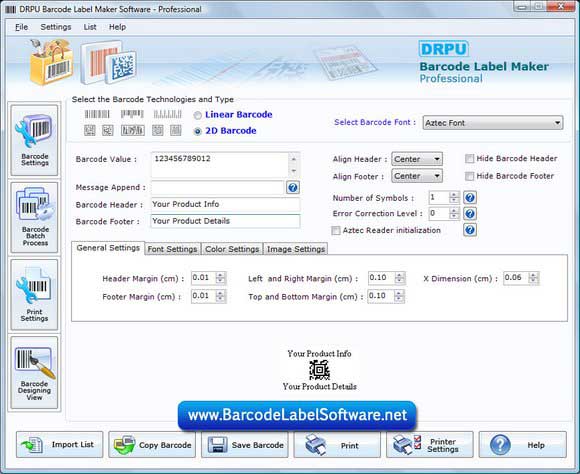Click help icon for Aztec Reader initialization
Screen dimensions: 580x474
pos(470,230)
